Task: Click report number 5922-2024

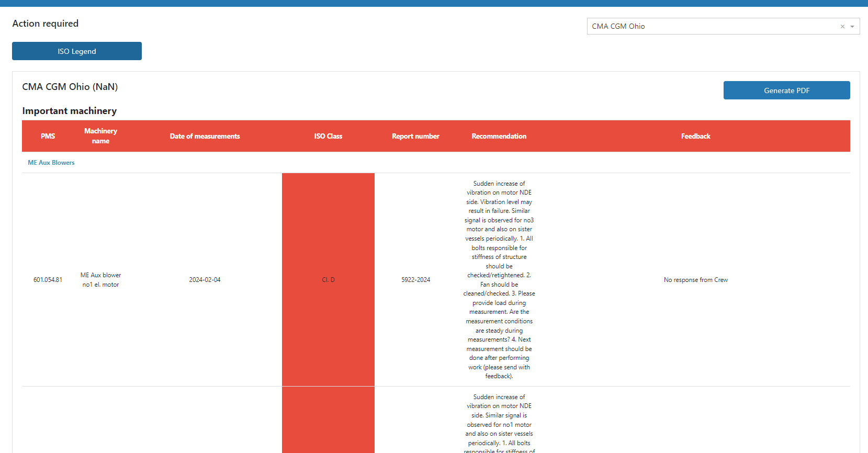Action: click(415, 280)
